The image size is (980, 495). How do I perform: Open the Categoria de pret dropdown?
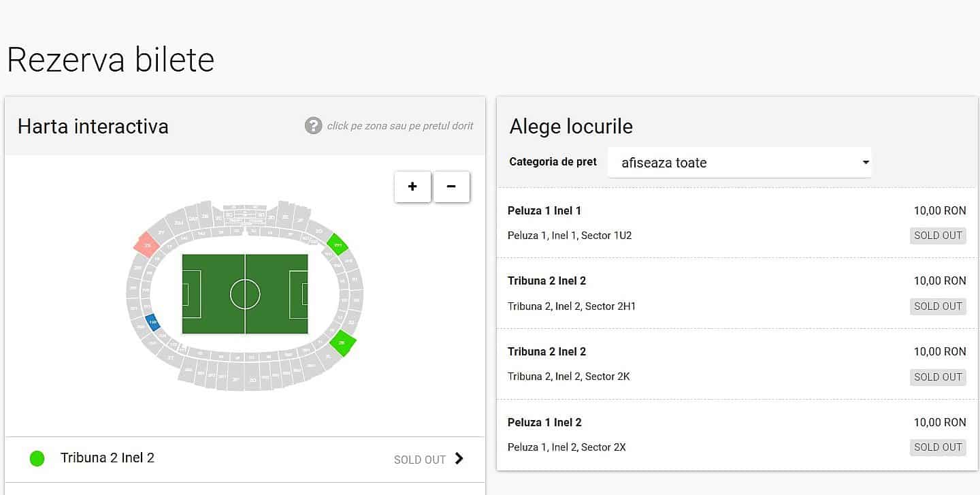pyautogui.click(x=739, y=163)
